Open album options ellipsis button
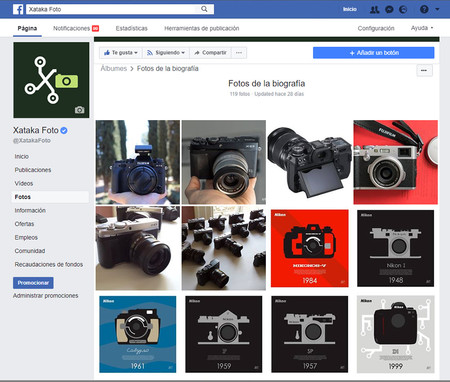 [x=424, y=71]
